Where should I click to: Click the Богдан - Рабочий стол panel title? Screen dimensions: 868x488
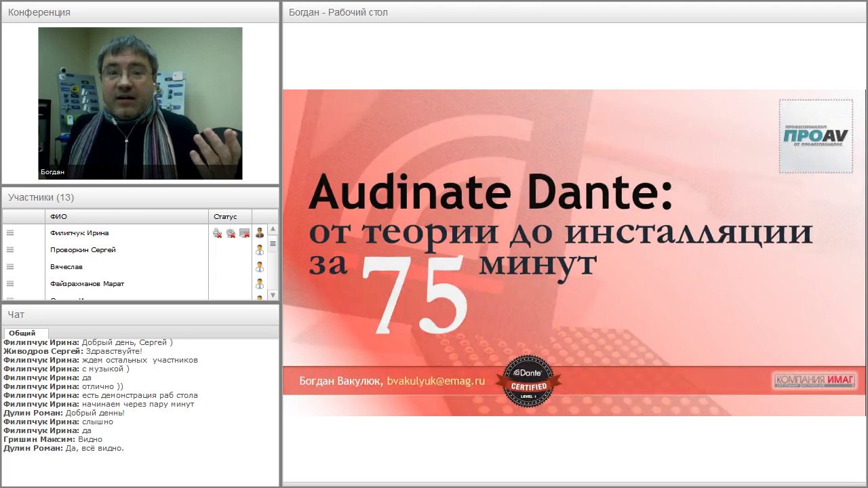point(338,12)
